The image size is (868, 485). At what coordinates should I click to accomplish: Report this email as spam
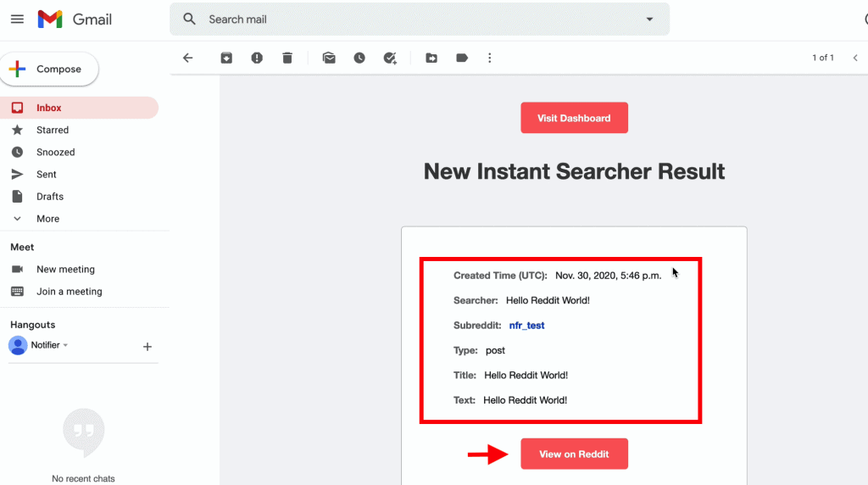(257, 58)
